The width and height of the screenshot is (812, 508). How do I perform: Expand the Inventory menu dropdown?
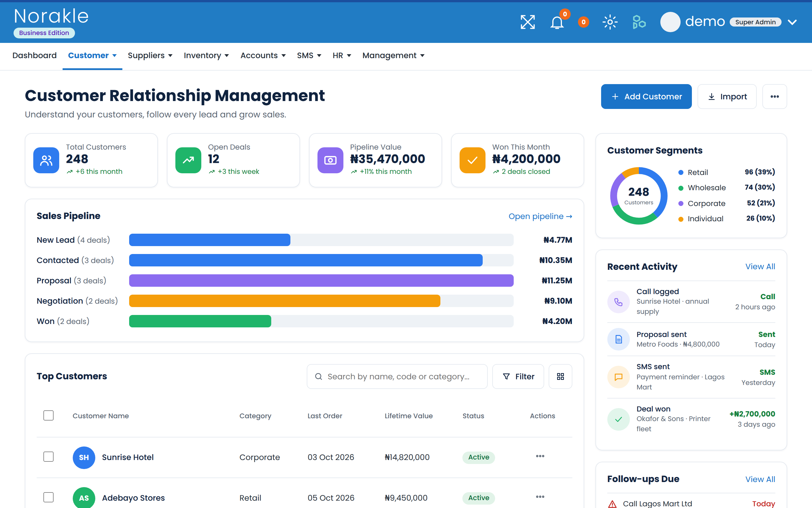pyautogui.click(x=206, y=55)
